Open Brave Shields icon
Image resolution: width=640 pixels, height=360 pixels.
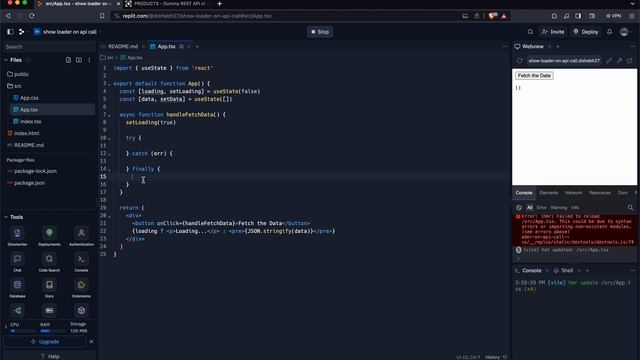pyautogui.click(x=493, y=16)
